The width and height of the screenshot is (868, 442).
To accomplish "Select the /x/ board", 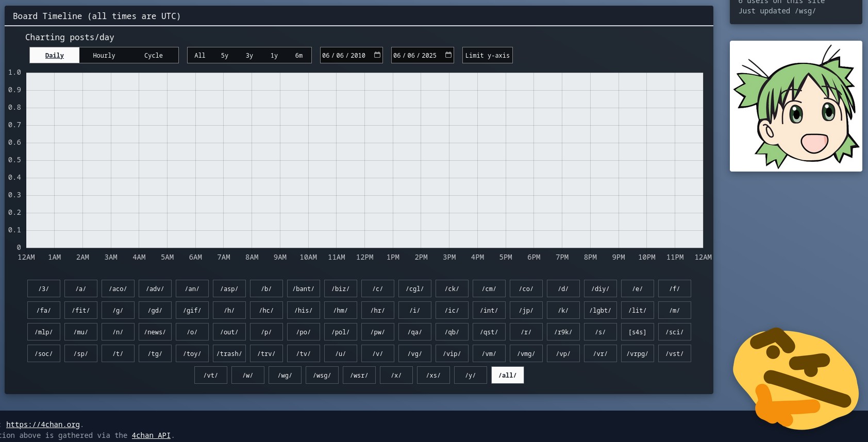I will pos(396,375).
